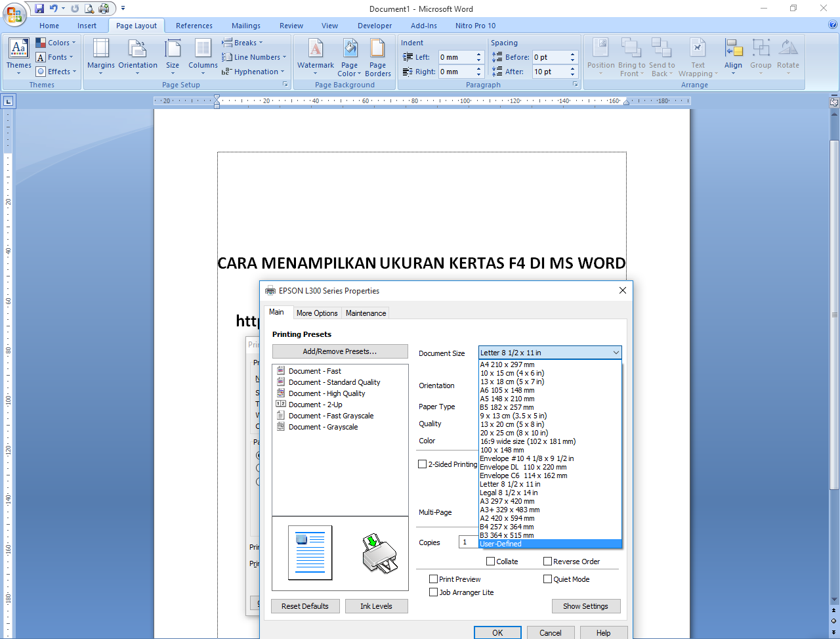
Task: Open Page Borders dialog
Action: click(377, 56)
